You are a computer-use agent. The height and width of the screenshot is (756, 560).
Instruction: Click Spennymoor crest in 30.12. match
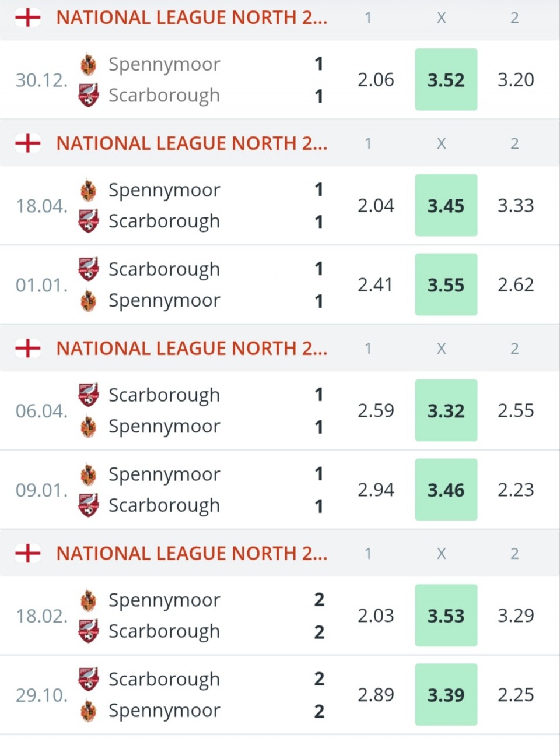point(89,64)
